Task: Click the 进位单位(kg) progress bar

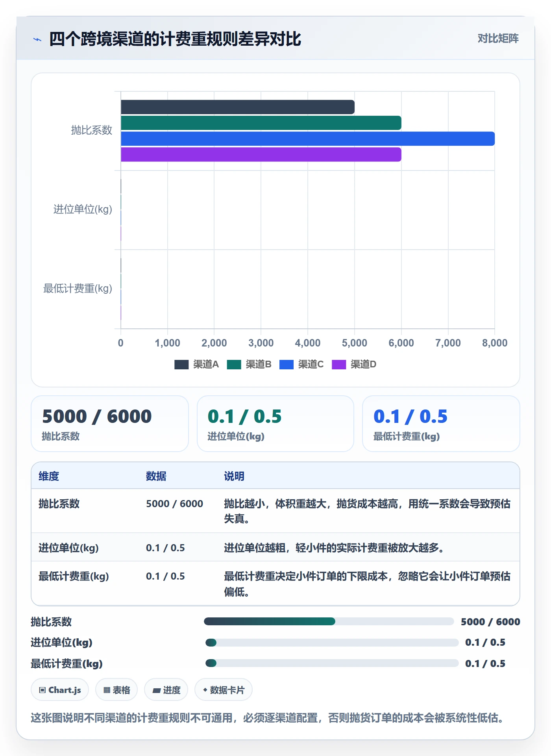Action: coord(332,643)
